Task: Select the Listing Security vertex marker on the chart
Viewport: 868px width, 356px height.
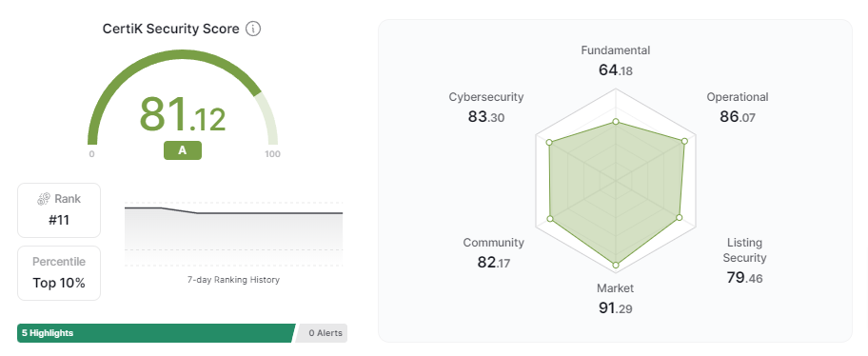Action: (x=680, y=218)
